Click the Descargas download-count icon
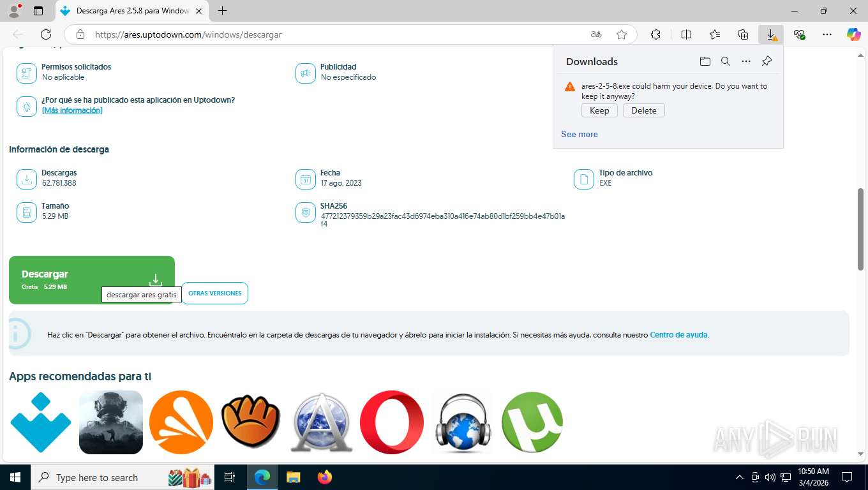This screenshot has height=490, width=868. point(27,179)
